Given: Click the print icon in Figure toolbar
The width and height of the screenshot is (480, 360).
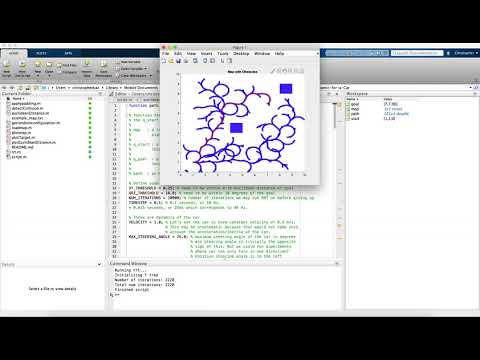Looking at the screenshot, I should (186, 61).
